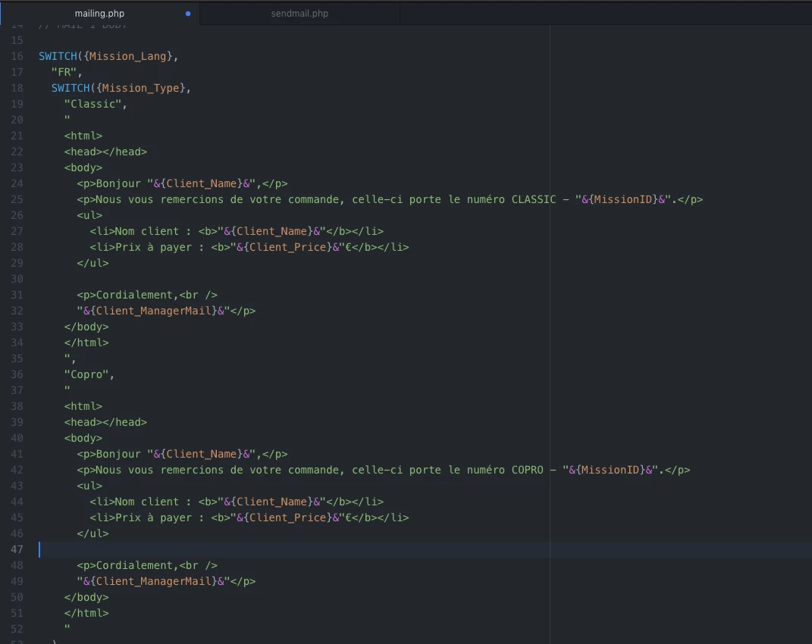The image size is (812, 644).
Task: Click <html> tag on line 38
Action: pos(83,406)
